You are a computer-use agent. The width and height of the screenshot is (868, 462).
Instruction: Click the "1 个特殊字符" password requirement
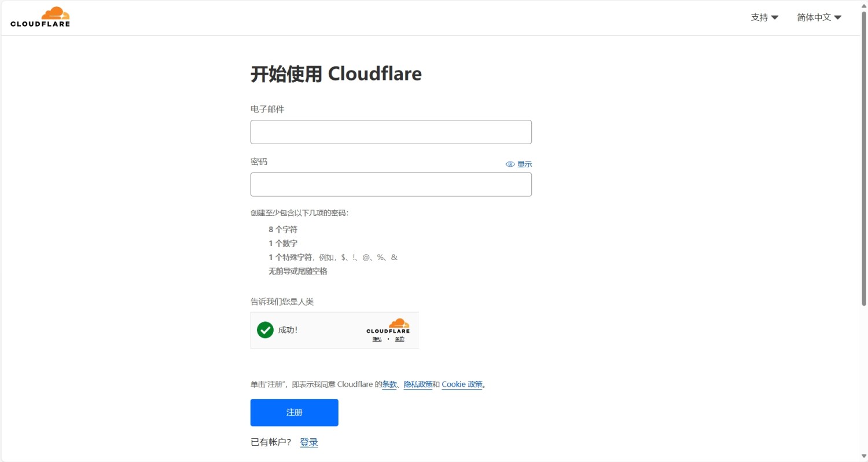290,258
